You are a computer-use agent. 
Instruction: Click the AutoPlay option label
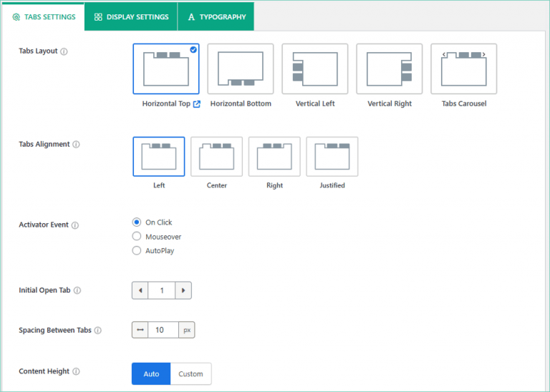pos(160,251)
